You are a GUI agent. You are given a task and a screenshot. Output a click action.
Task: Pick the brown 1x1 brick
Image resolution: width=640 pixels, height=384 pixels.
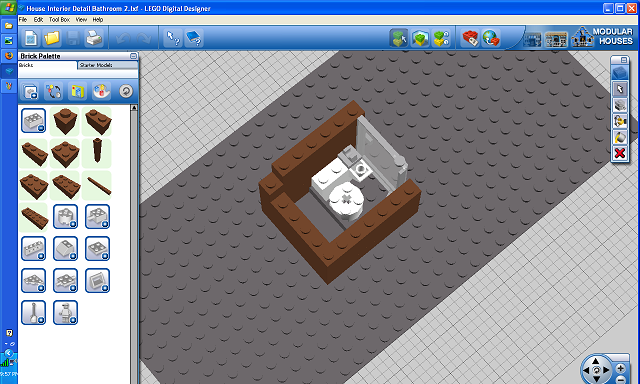pyautogui.click(x=65, y=121)
